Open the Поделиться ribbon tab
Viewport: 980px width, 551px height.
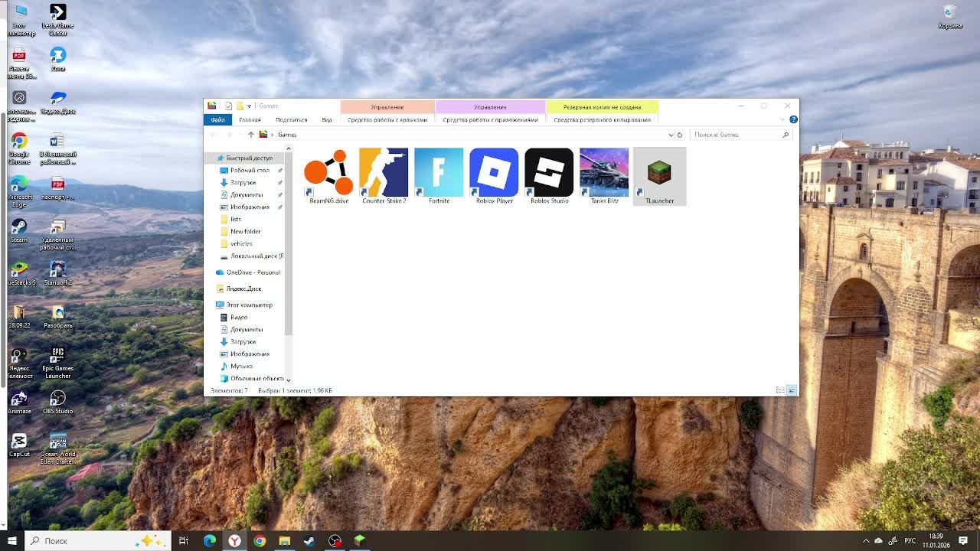pos(291,119)
